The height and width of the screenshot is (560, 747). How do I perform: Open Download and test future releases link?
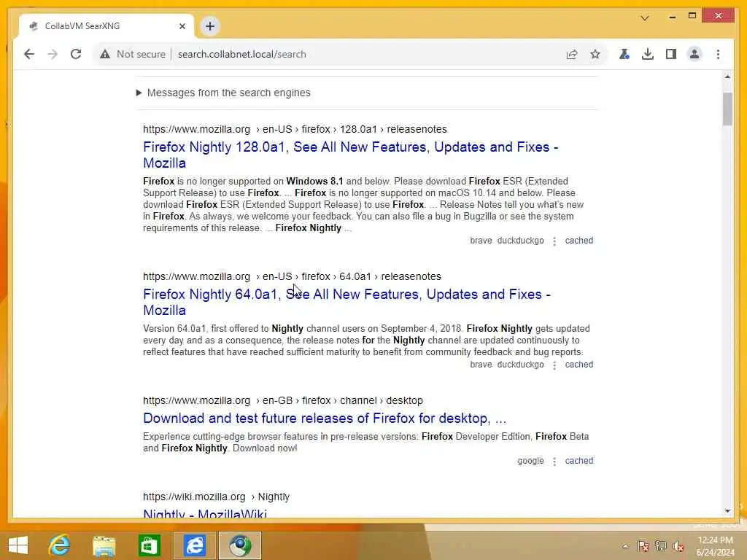[325, 418]
